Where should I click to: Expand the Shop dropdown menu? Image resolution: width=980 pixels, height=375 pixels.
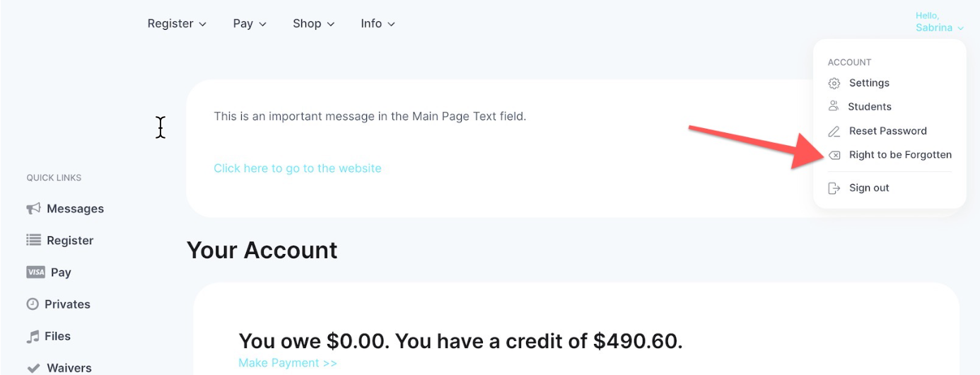point(313,23)
